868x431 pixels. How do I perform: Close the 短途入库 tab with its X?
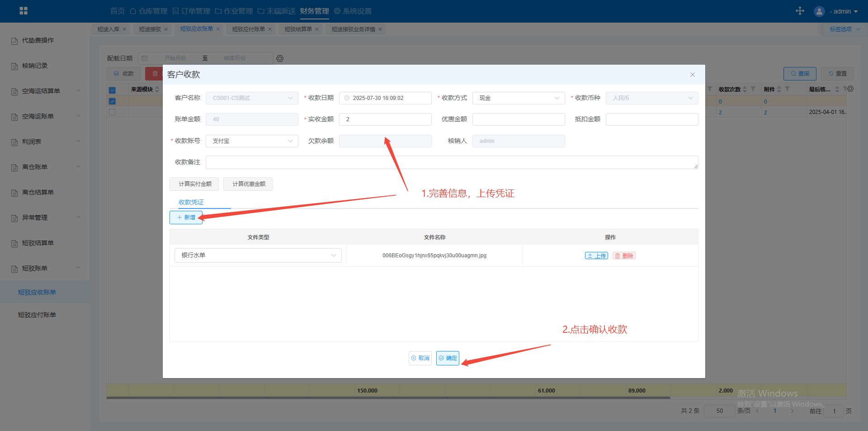[x=124, y=29]
